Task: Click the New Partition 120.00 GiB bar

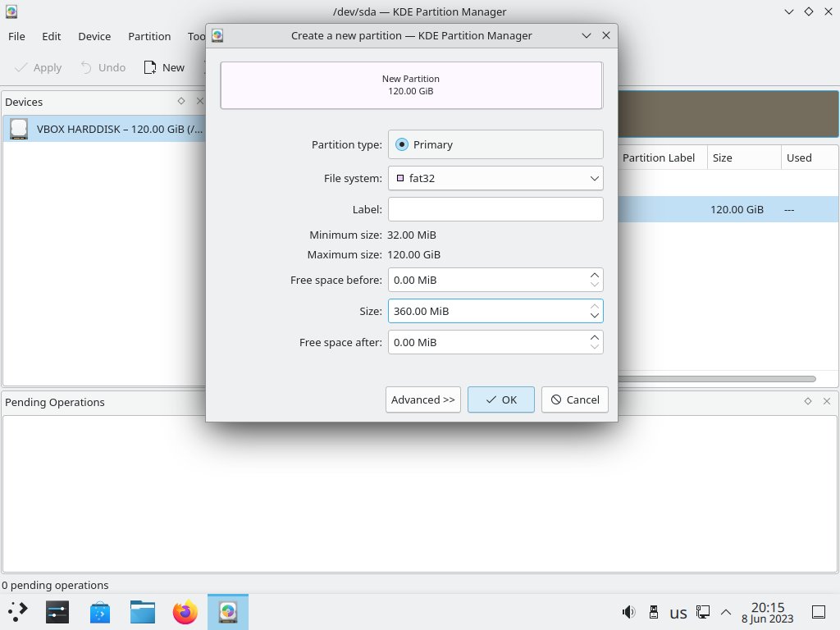Action: click(411, 85)
